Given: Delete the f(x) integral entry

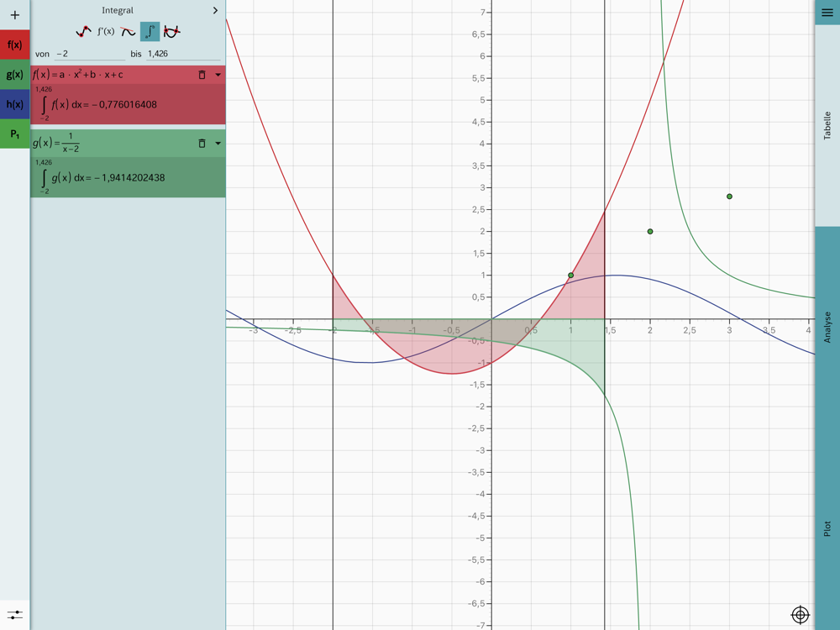Looking at the screenshot, I should coord(202,75).
